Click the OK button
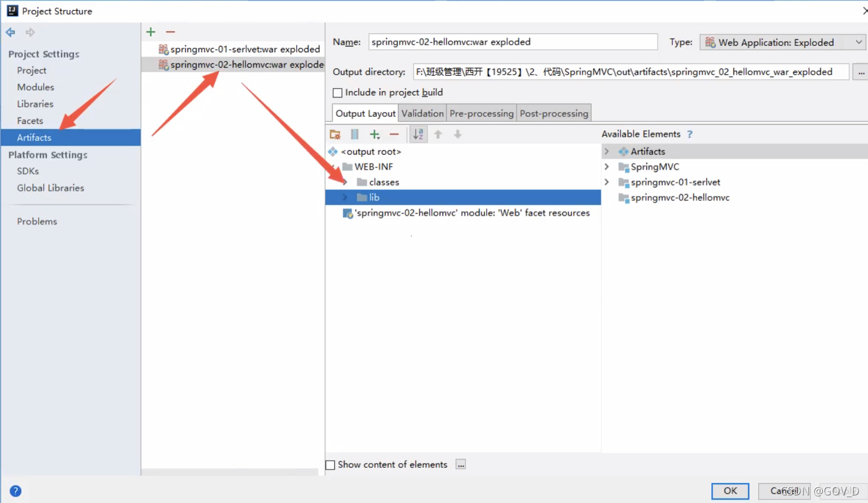Image resolution: width=868 pixels, height=503 pixels. point(730,491)
